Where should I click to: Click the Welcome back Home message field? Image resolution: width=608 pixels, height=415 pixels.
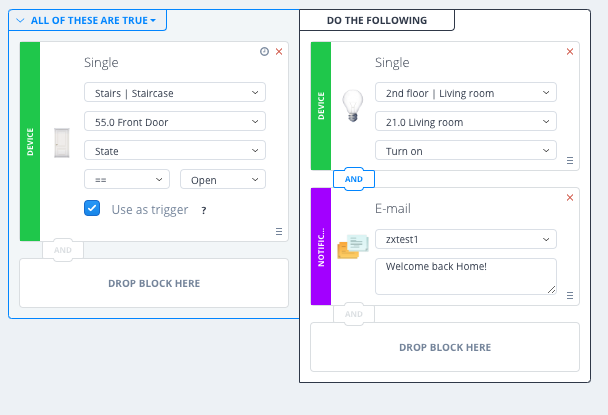[465, 276]
